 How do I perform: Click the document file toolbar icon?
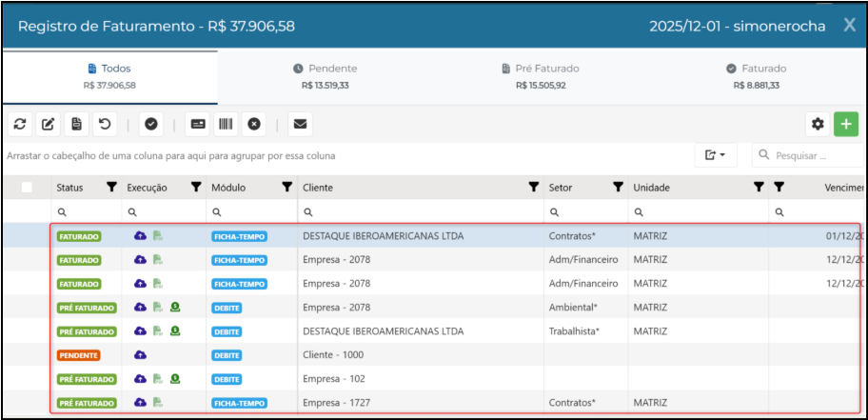click(x=76, y=124)
